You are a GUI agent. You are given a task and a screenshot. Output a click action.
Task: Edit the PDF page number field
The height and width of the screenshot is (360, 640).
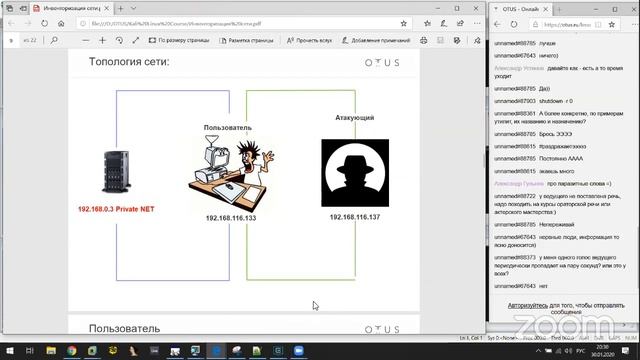click(11, 40)
